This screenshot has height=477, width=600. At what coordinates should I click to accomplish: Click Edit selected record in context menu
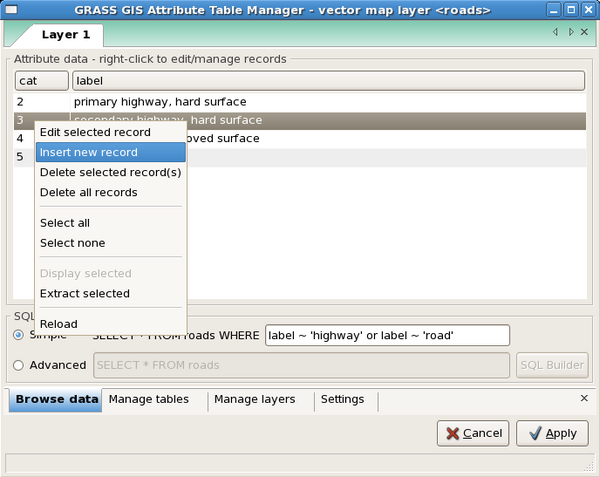[x=95, y=132]
